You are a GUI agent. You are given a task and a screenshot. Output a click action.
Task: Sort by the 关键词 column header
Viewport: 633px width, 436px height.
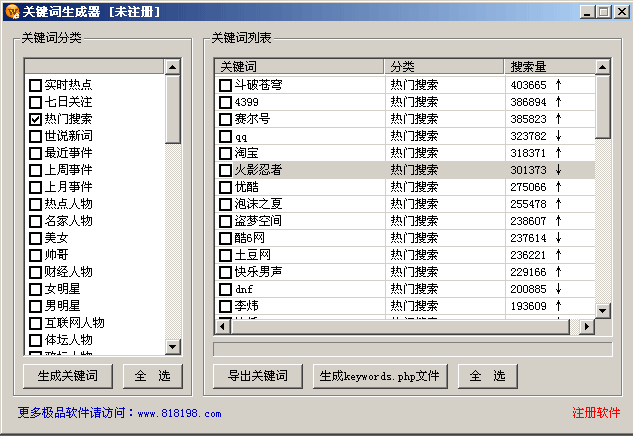pyautogui.click(x=299, y=67)
